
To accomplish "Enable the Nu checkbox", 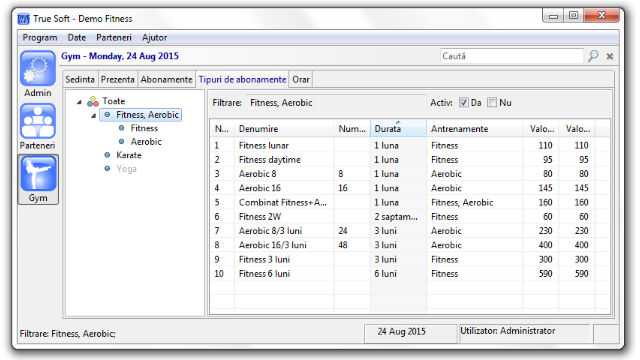I will pyautogui.click(x=492, y=102).
